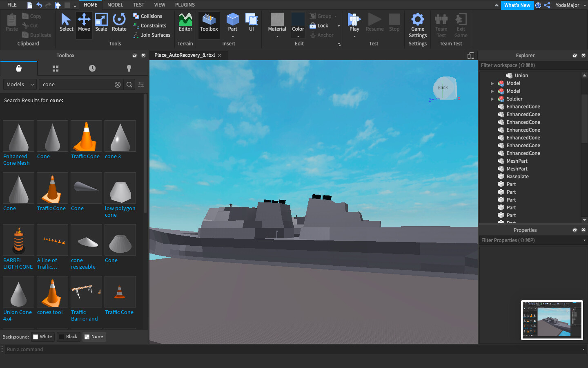Click the Material picker icon
This screenshot has width=588, height=368.
(277, 20)
